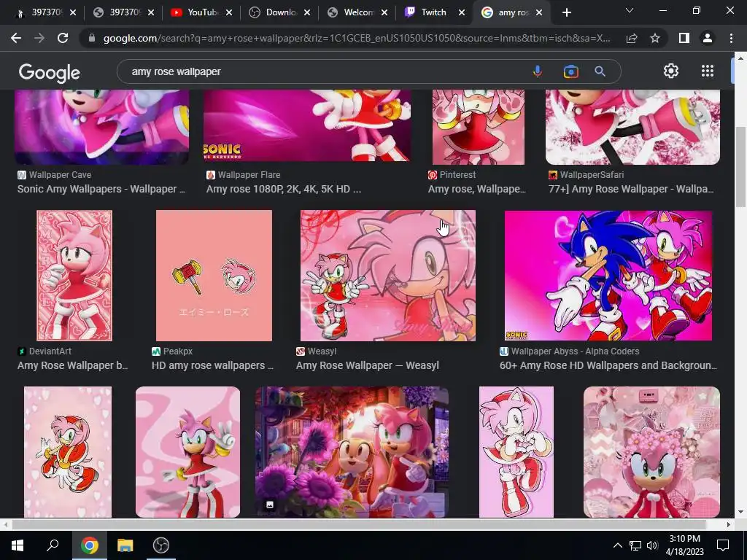Open Sonic Amy Wallpapers Wallpaper Cave link
The image size is (747, 560).
[101, 189]
